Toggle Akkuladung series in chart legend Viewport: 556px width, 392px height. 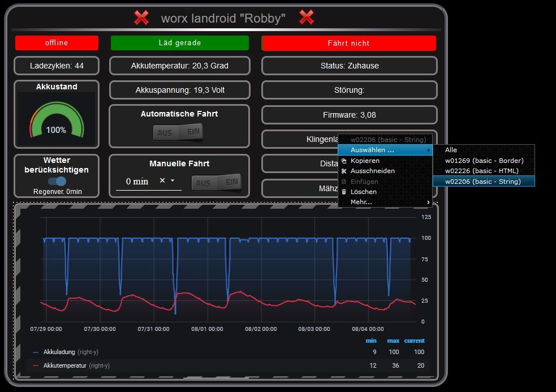(59, 352)
